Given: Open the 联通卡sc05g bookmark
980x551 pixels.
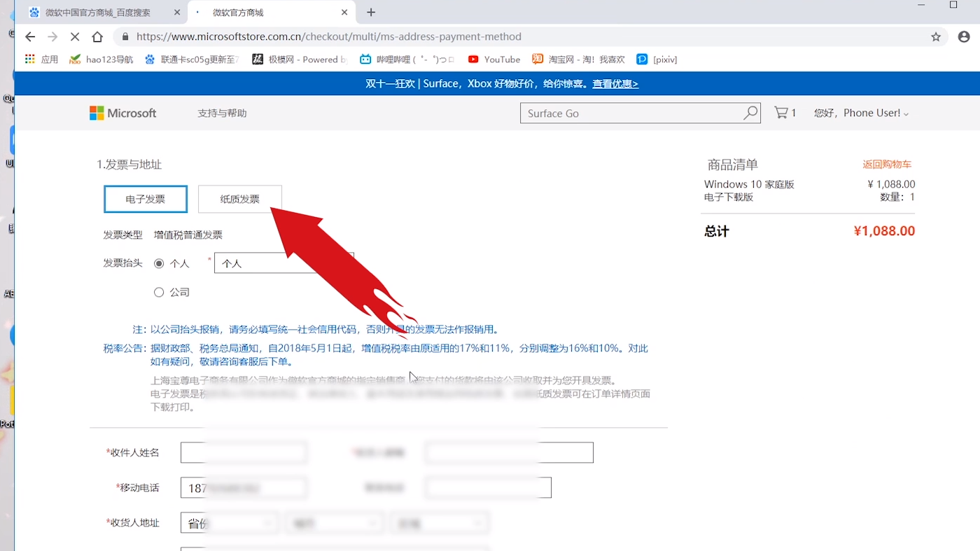Looking at the screenshot, I should point(192,60).
